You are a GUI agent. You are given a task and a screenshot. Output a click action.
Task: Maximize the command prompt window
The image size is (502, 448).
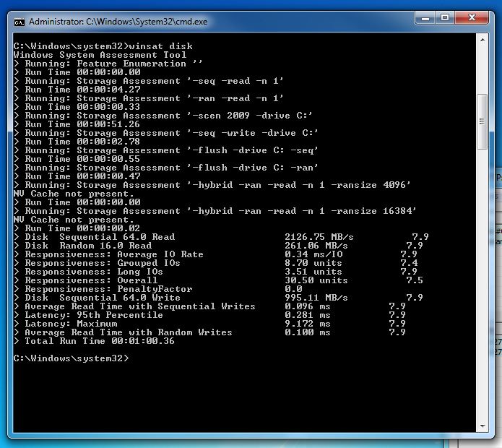445,17
